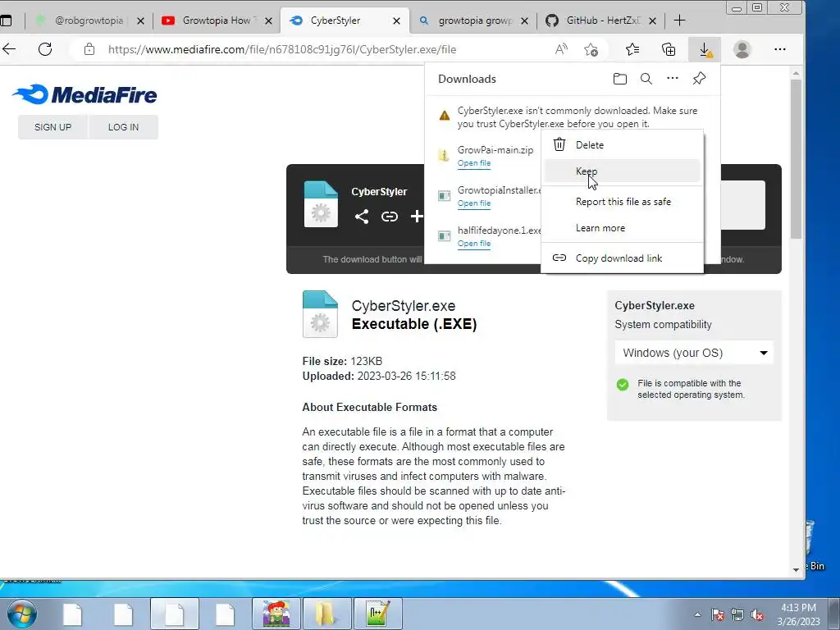Viewport: 840px width, 630px height.
Task: Switch to the growtopia growpai search tab
Action: [x=474, y=21]
